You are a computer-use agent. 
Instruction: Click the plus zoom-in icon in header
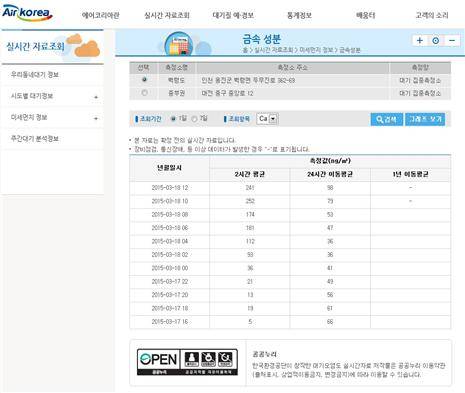pos(420,41)
